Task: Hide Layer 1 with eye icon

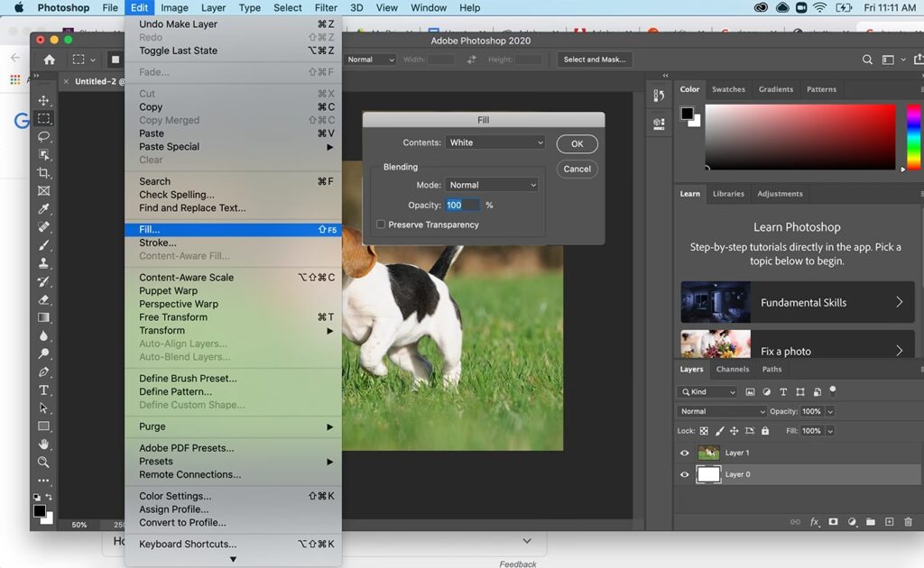Action: point(684,453)
